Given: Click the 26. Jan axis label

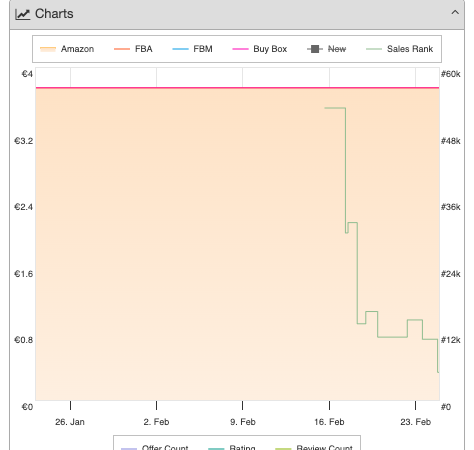Looking at the screenshot, I should [x=70, y=422].
